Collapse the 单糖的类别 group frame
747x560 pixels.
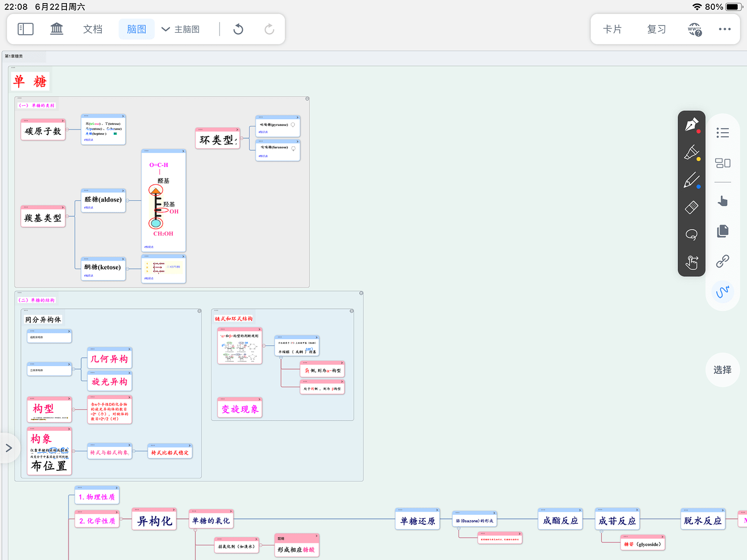coord(307,99)
